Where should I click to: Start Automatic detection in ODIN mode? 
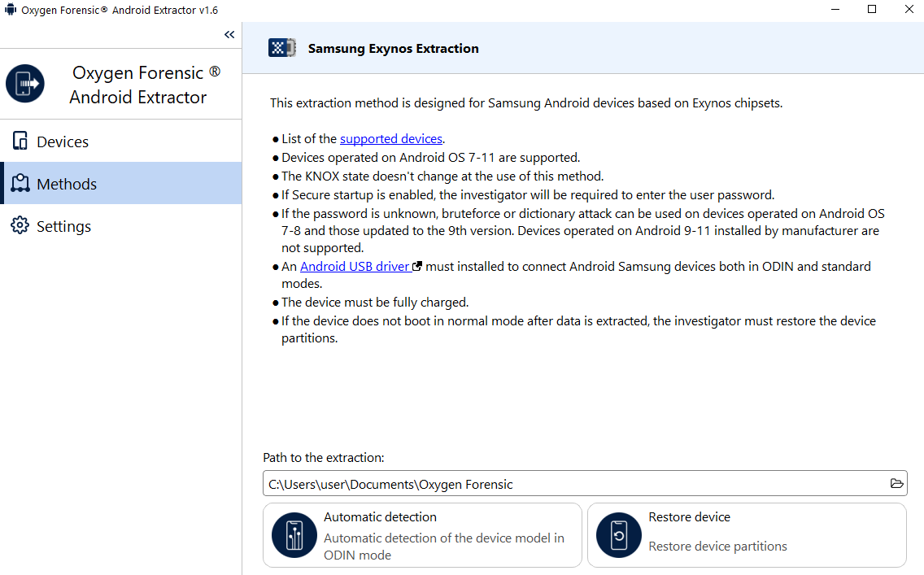pyautogui.click(x=422, y=535)
